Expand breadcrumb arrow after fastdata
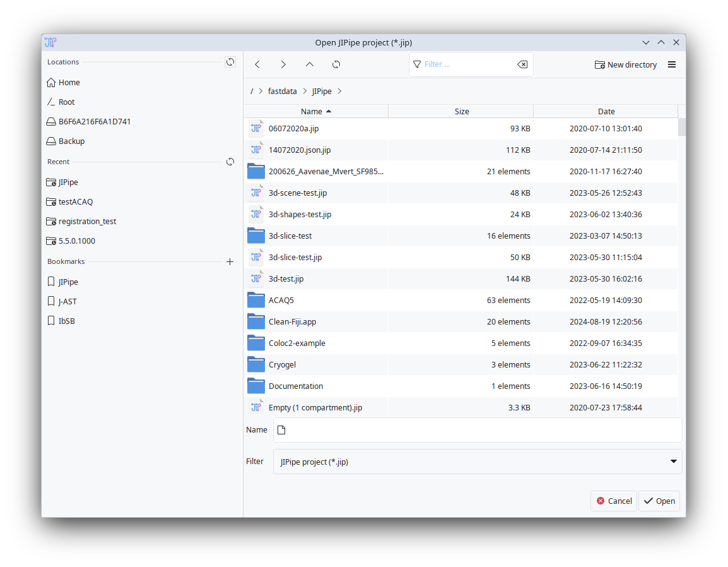The image size is (728, 567). 305,92
